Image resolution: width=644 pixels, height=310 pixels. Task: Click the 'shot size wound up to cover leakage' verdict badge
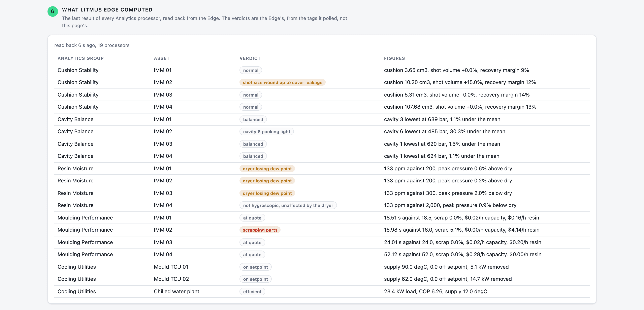pyautogui.click(x=282, y=82)
